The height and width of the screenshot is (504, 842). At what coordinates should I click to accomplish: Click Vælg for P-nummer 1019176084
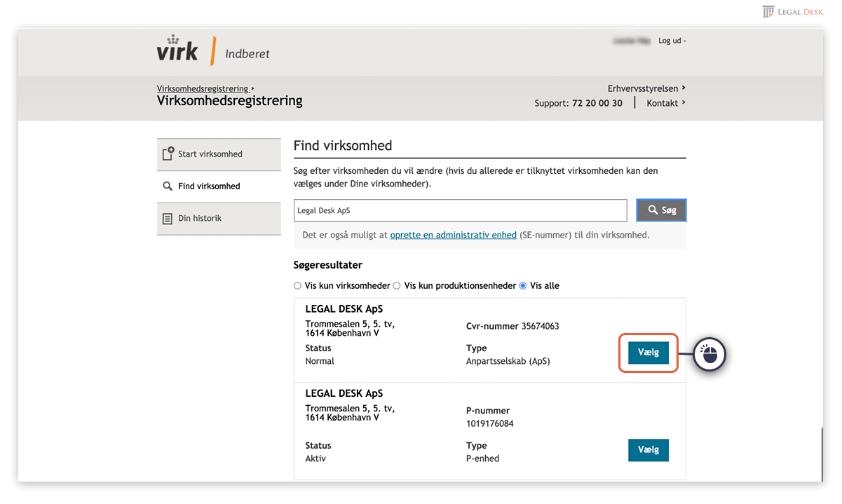[x=649, y=450]
